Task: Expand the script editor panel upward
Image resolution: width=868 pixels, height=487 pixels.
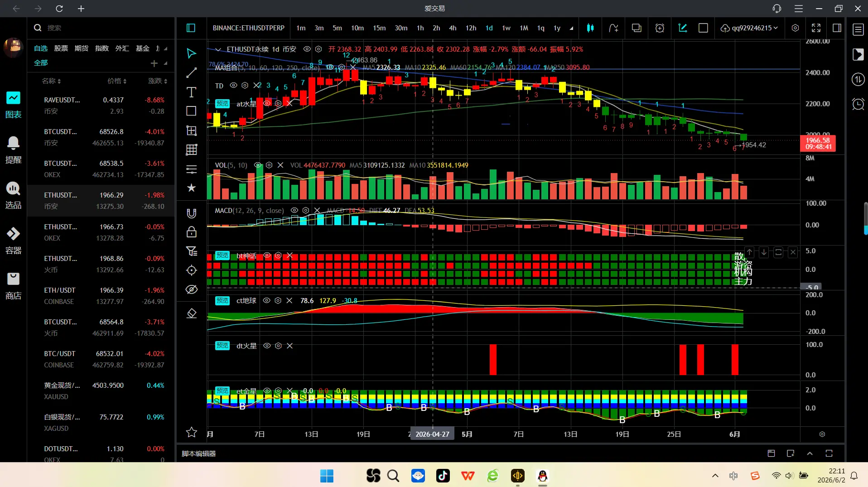Action: 810,453
